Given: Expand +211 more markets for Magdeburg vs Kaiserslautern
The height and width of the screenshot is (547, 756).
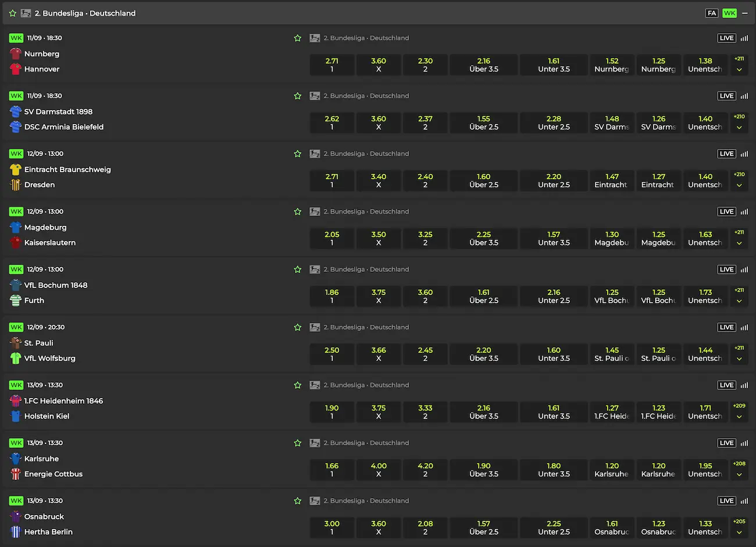Looking at the screenshot, I should (x=739, y=238).
